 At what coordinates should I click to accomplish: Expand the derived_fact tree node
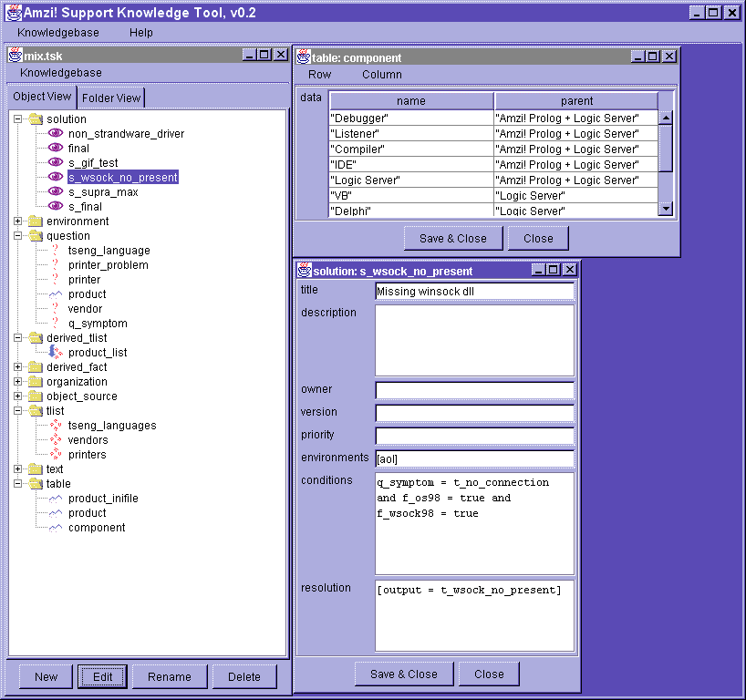tap(17, 367)
